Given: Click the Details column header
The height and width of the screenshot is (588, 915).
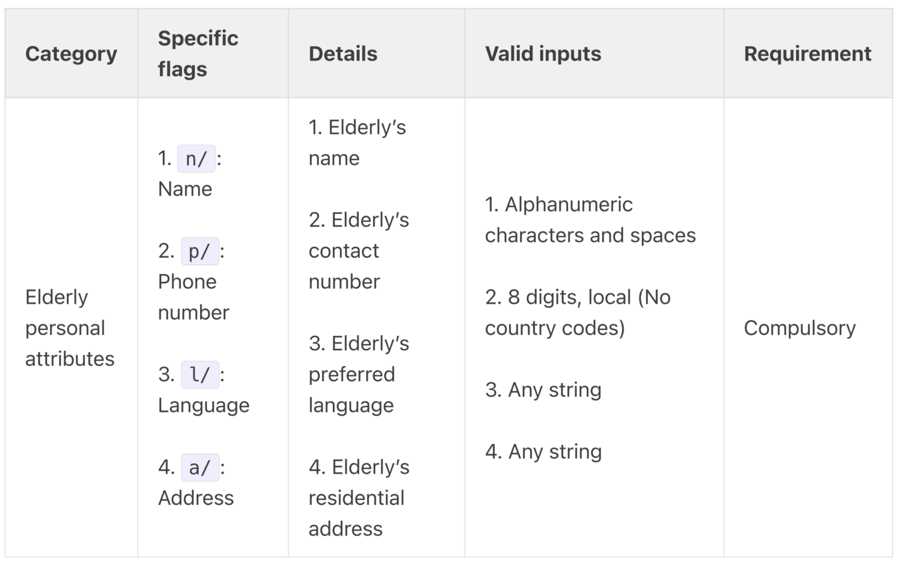Looking at the screenshot, I should (x=343, y=54).
